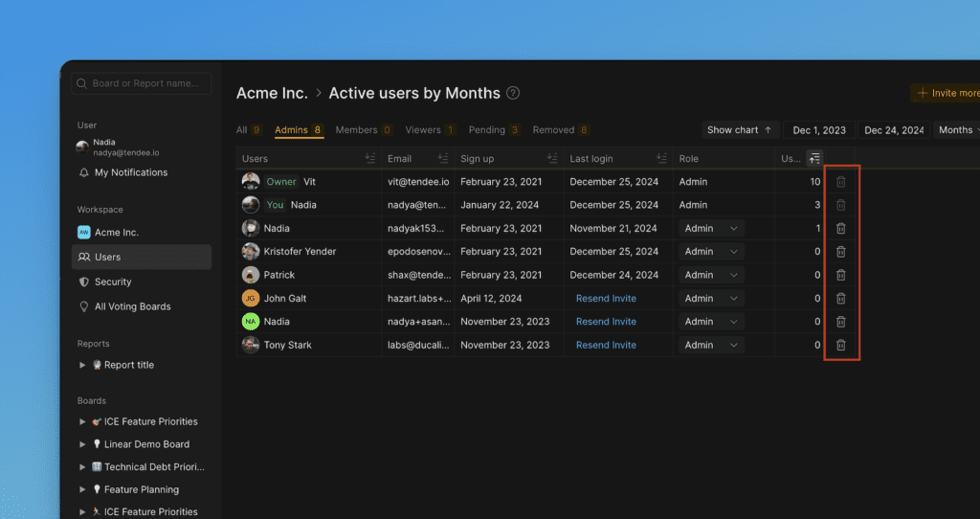Expand the Report title tree item
Viewport: 980px width, 519px height.
82,365
